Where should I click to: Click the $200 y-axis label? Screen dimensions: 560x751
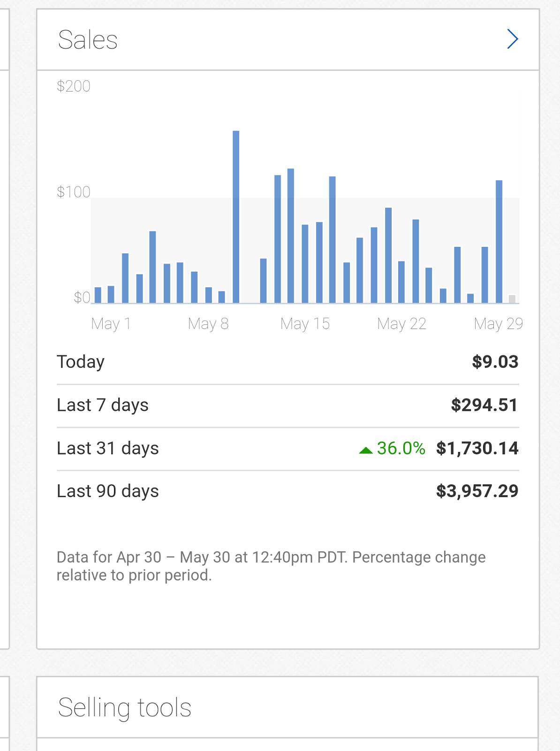click(x=74, y=86)
